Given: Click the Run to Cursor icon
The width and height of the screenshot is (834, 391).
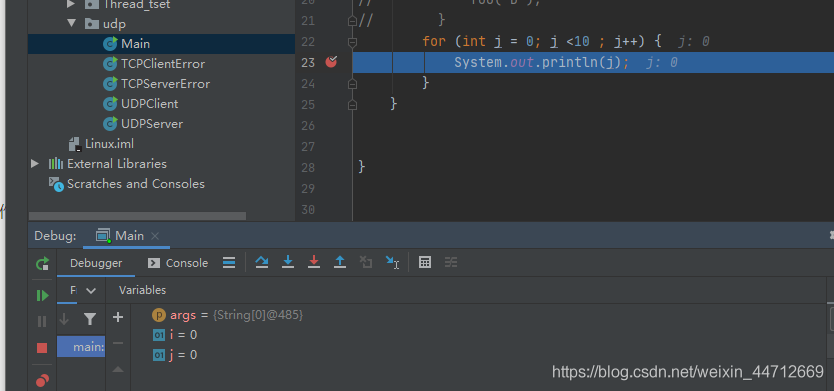Looking at the screenshot, I should [x=393, y=262].
